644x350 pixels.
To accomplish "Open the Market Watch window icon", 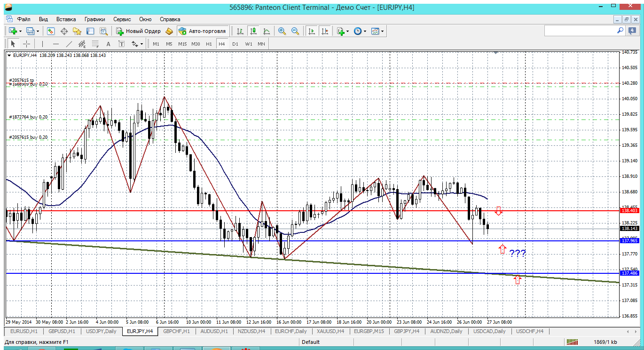I will tap(51, 31).
